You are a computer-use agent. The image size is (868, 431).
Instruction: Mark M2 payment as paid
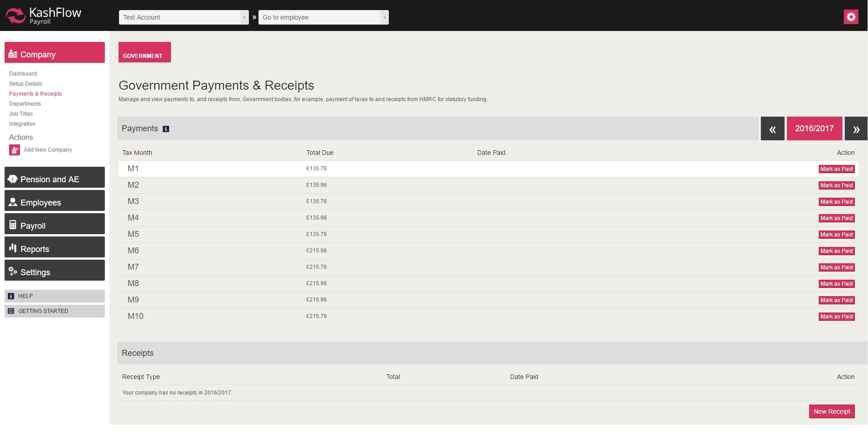837,185
